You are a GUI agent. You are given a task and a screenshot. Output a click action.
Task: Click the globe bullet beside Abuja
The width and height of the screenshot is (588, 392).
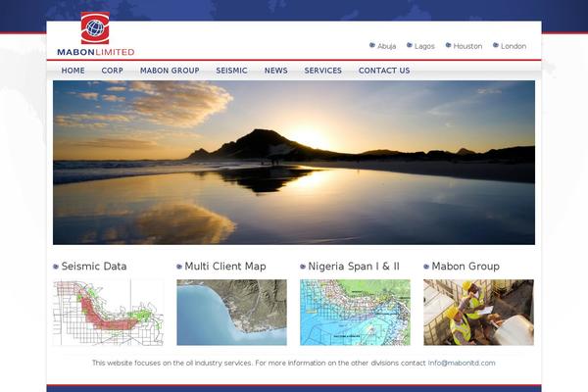click(372, 45)
